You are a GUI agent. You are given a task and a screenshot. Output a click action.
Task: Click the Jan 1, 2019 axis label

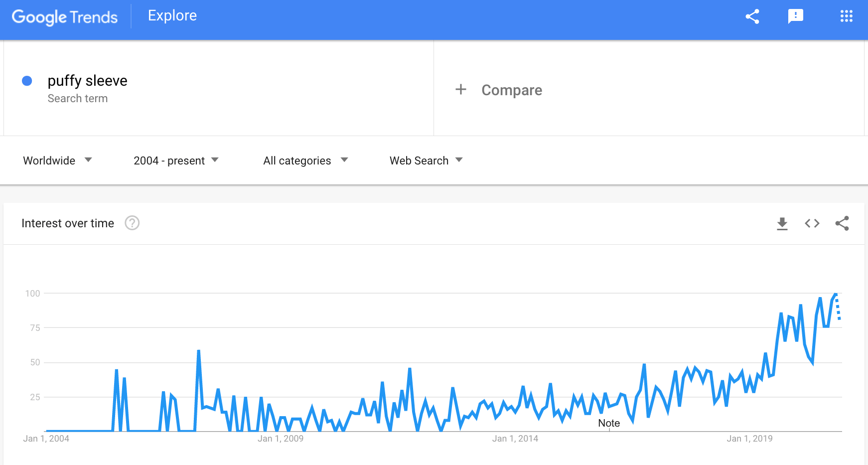click(749, 439)
